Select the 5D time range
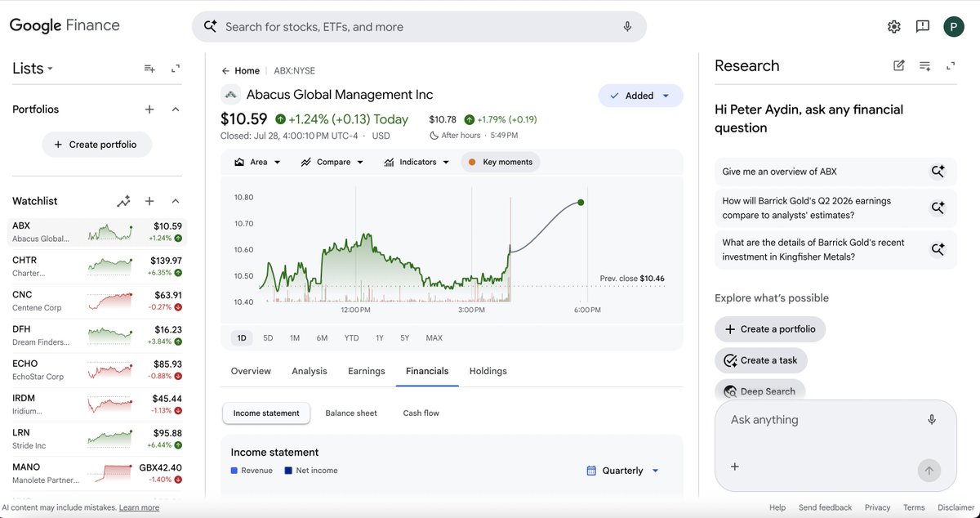Image resolution: width=980 pixels, height=518 pixels. pyautogui.click(x=268, y=338)
